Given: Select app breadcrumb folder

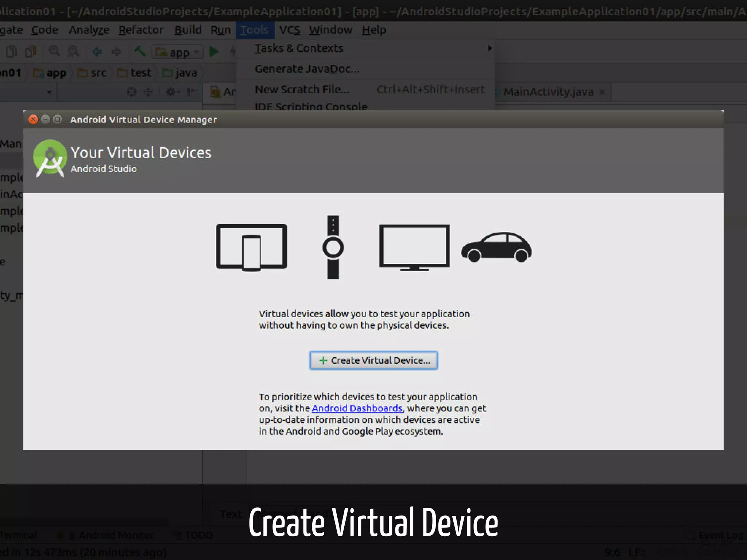Looking at the screenshot, I should 50,73.
